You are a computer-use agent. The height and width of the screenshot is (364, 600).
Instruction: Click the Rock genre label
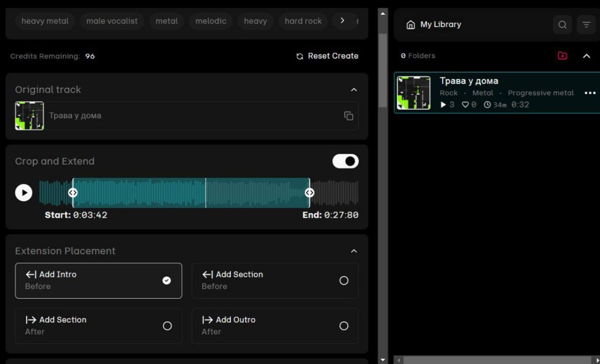pos(448,93)
